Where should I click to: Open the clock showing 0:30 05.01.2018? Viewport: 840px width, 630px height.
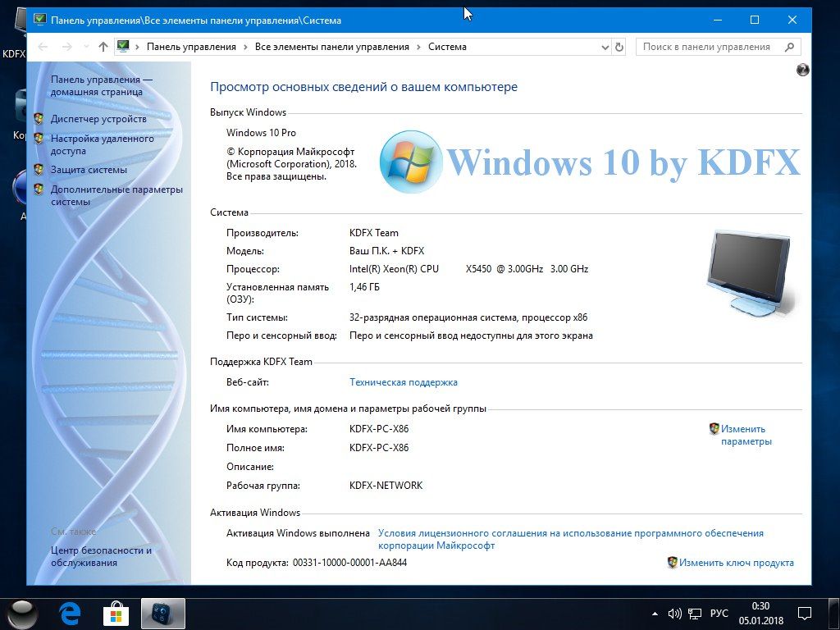click(x=760, y=614)
